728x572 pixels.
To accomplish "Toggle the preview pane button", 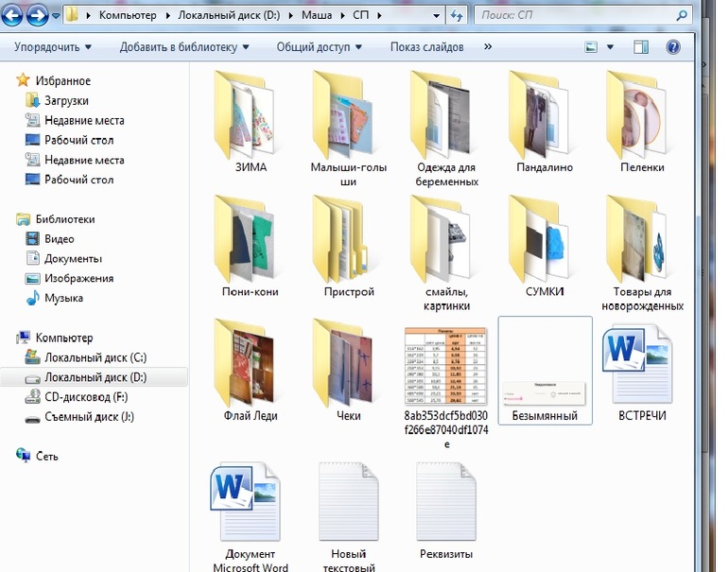I will point(640,47).
